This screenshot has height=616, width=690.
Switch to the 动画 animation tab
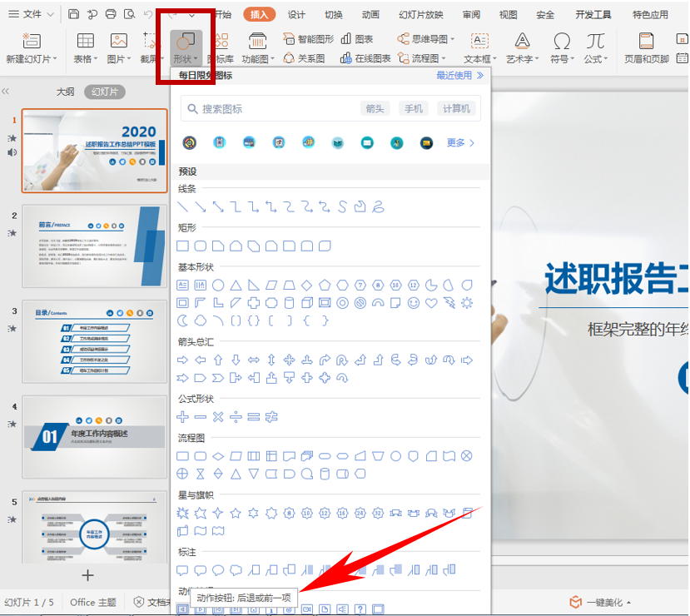pyautogui.click(x=370, y=14)
